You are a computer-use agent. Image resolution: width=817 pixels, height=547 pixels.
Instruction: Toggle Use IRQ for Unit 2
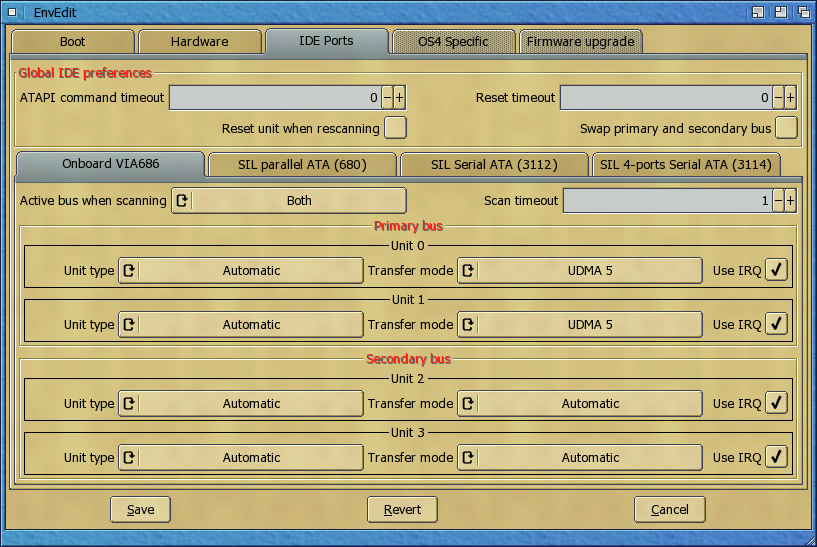click(776, 403)
